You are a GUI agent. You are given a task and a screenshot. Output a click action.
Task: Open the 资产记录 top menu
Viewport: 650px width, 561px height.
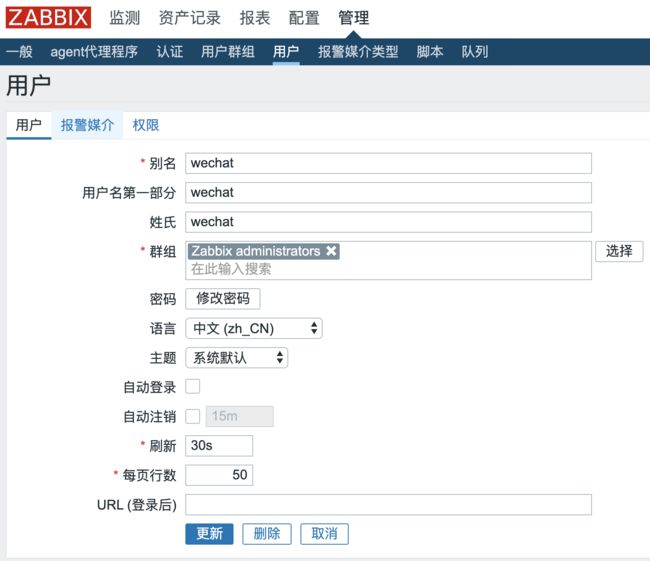[x=189, y=18]
